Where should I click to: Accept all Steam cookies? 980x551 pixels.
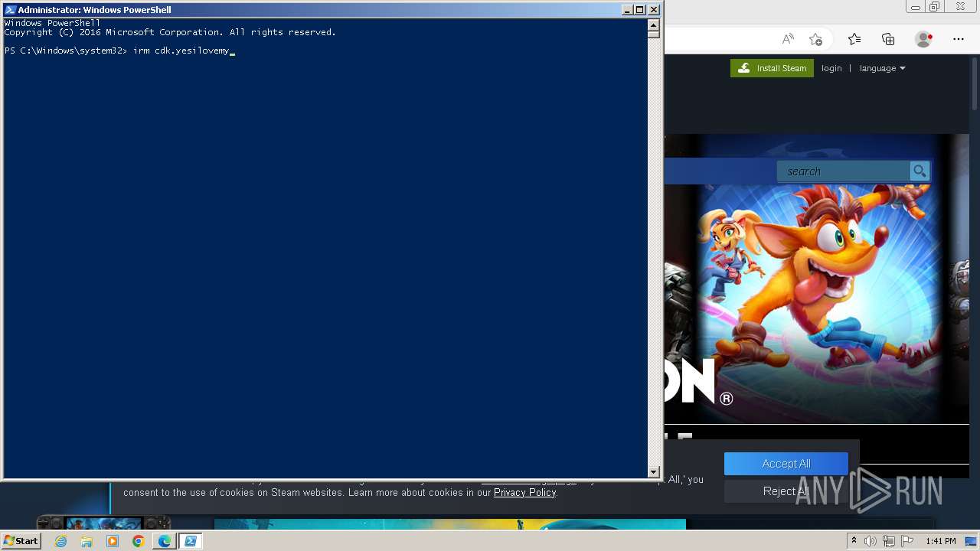tap(786, 464)
